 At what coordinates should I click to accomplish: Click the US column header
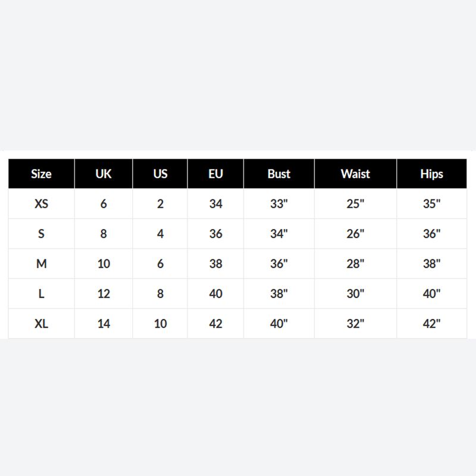pos(160,174)
